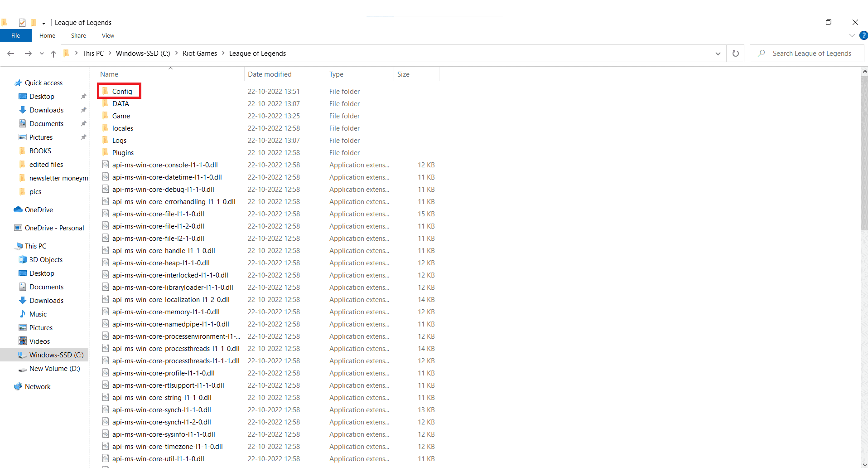The height and width of the screenshot is (468, 868).
Task: Open Desktop under Quick access
Action: pyautogui.click(x=42, y=97)
